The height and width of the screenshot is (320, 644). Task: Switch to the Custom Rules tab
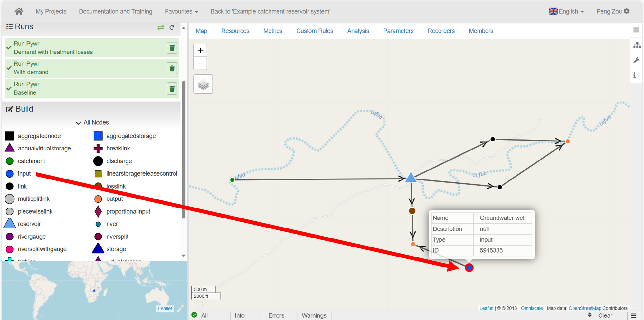(314, 31)
